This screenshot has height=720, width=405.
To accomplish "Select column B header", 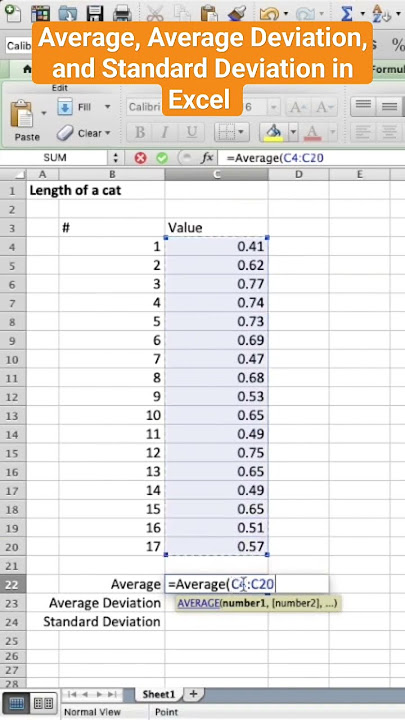I will (x=112, y=174).
